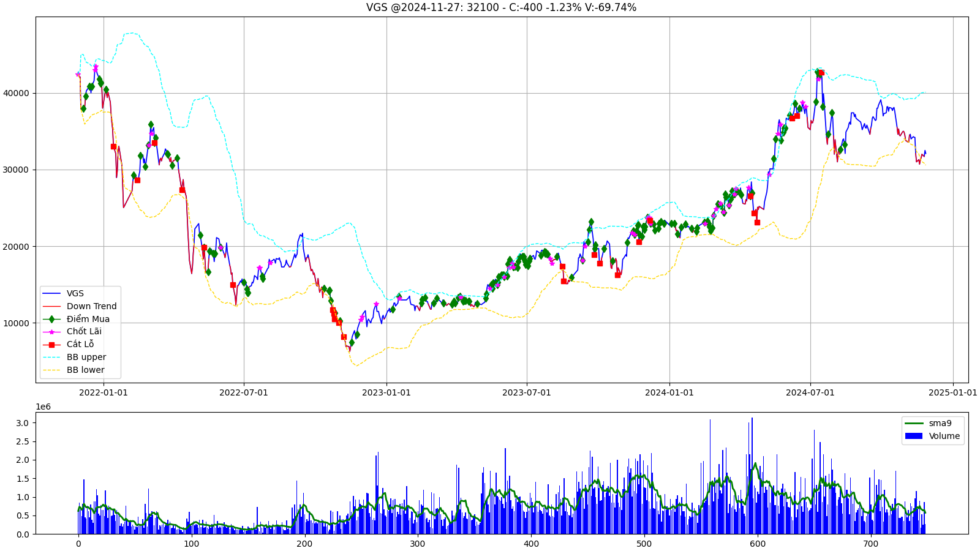Click the Điểm Mua legend label
980x551 pixels.
click(x=88, y=319)
